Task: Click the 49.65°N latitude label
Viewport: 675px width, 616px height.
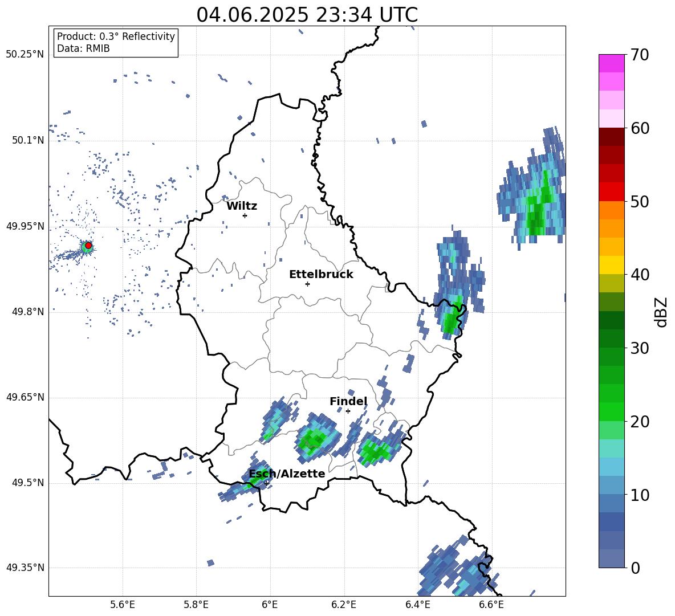Action: click(25, 398)
